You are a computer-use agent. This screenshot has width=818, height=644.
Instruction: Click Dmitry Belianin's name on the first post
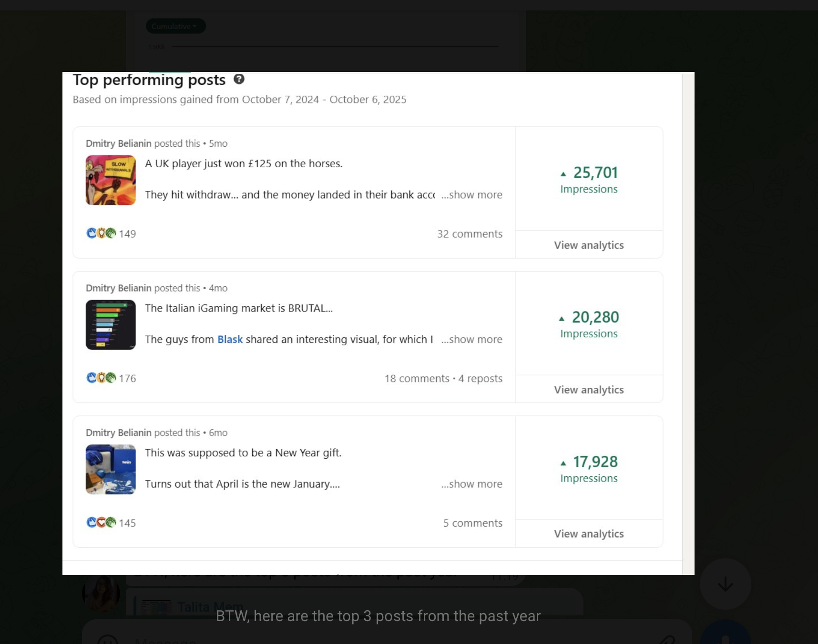118,143
